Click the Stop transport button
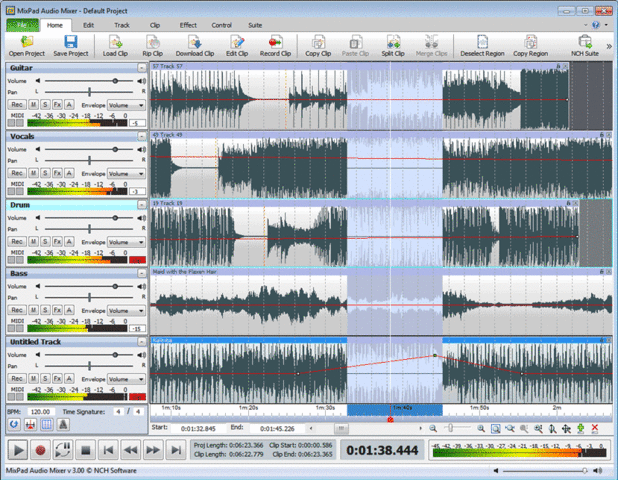The image size is (618, 480). [x=86, y=450]
